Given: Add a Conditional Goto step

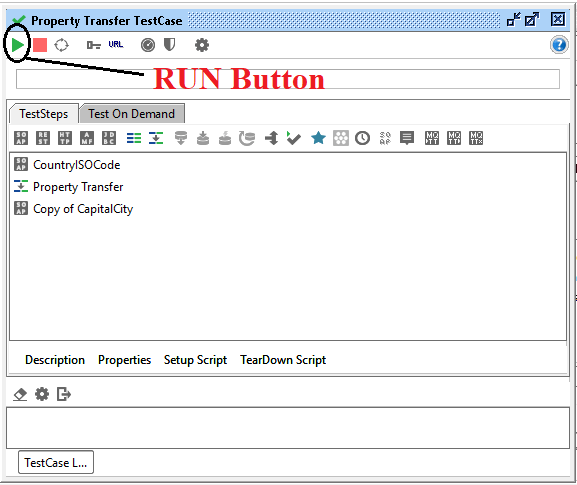Looking at the screenshot, I should [272, 138].
